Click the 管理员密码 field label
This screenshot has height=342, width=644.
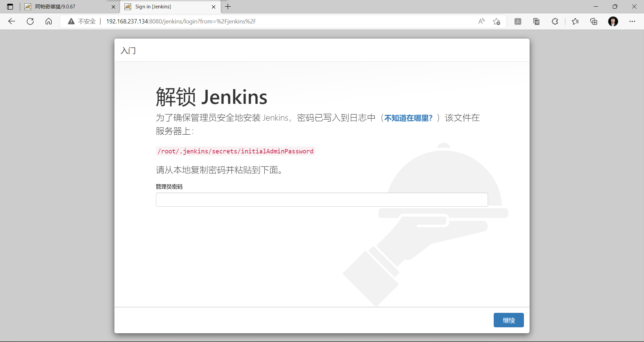169,187
